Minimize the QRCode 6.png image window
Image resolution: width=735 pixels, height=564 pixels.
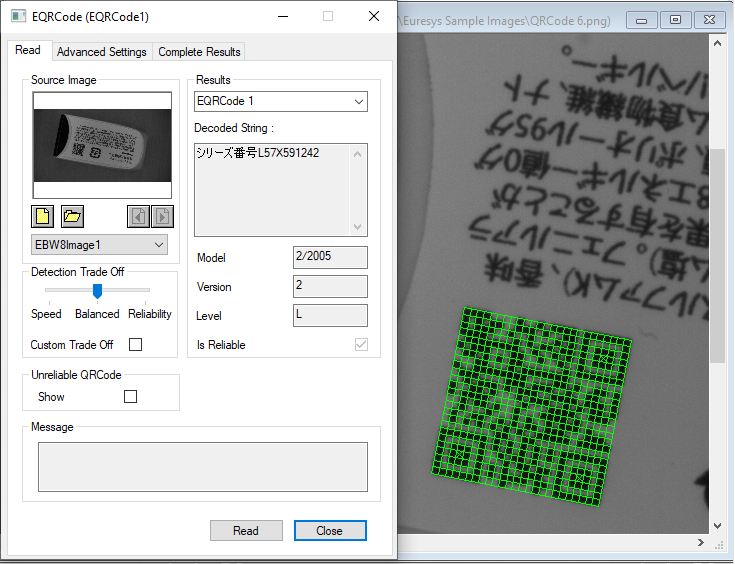646,19
